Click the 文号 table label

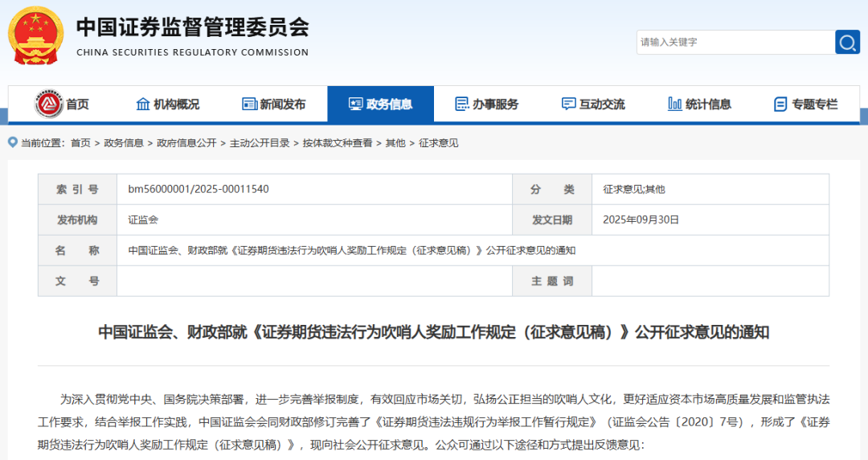tap(77, 281)
